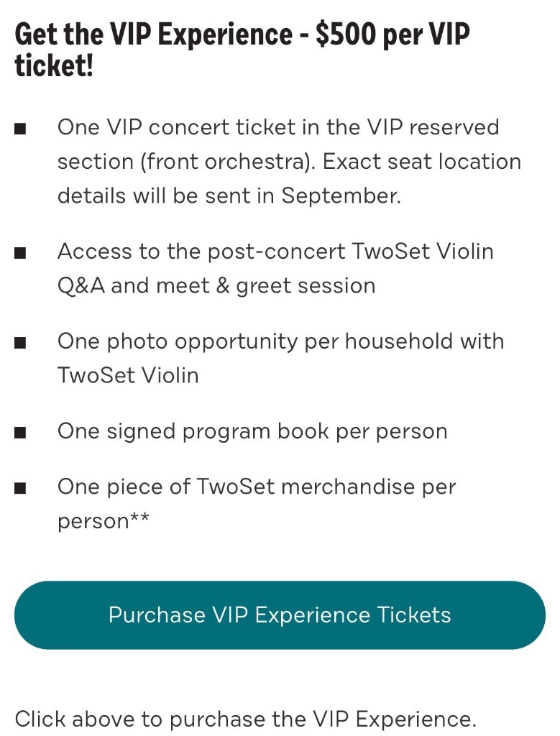The image size is (560, 736).
Task: Click the bullet square beside VIP concert ticket
Action: click(x=19, y=129)
